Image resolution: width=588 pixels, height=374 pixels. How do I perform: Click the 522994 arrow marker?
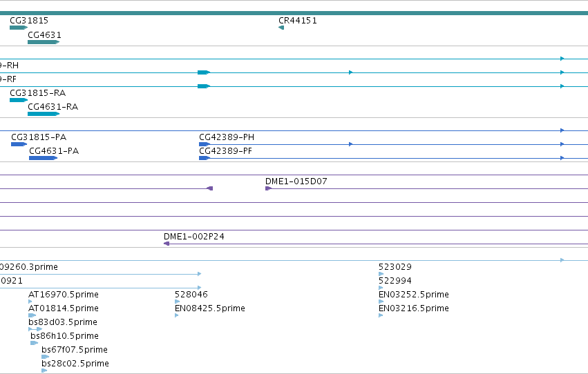pyautogui.click(x=381, y=288)
